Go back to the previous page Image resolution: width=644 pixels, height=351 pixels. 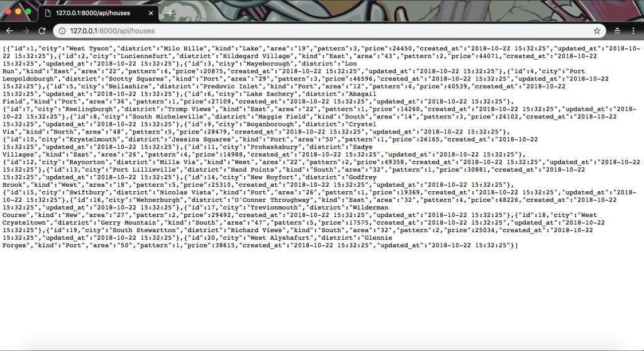click(x=9, y=31)
